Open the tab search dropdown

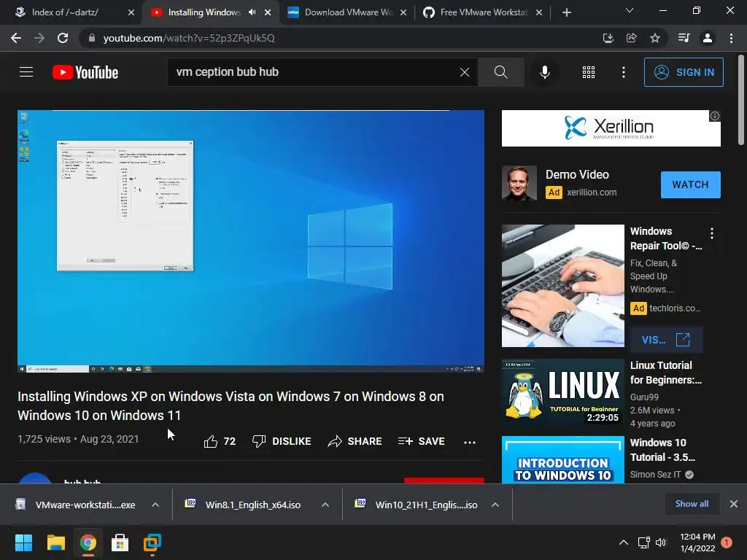tap(630, 10)
